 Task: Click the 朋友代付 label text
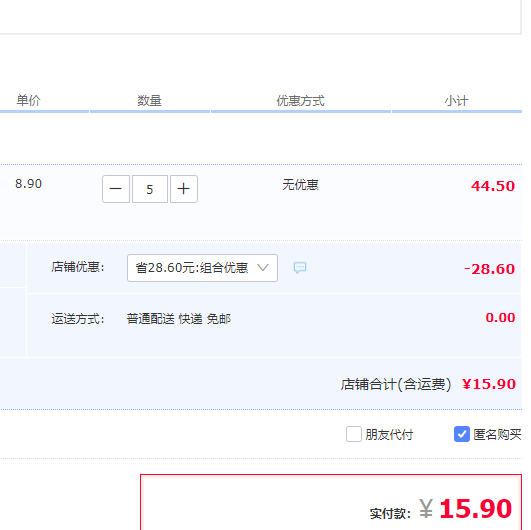(x=389, y=434)
